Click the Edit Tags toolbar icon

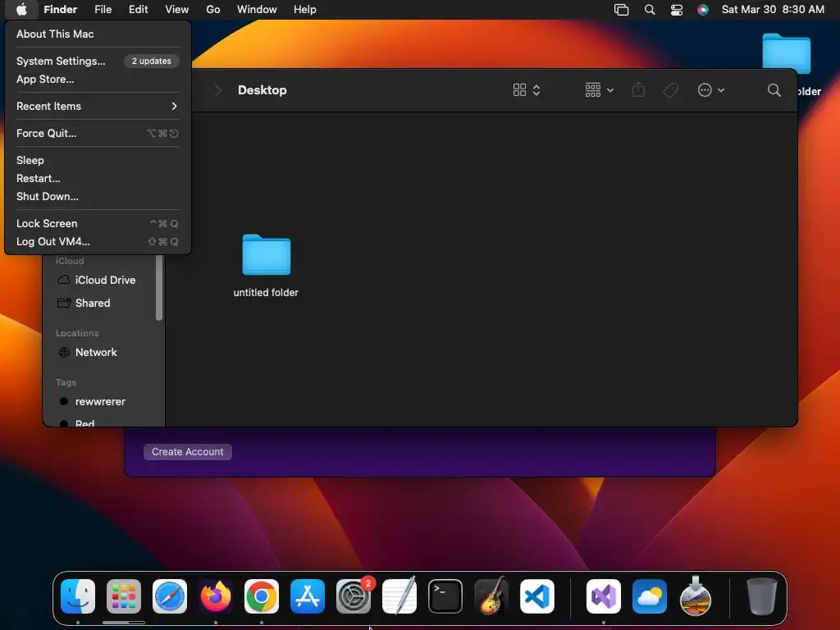671,90
